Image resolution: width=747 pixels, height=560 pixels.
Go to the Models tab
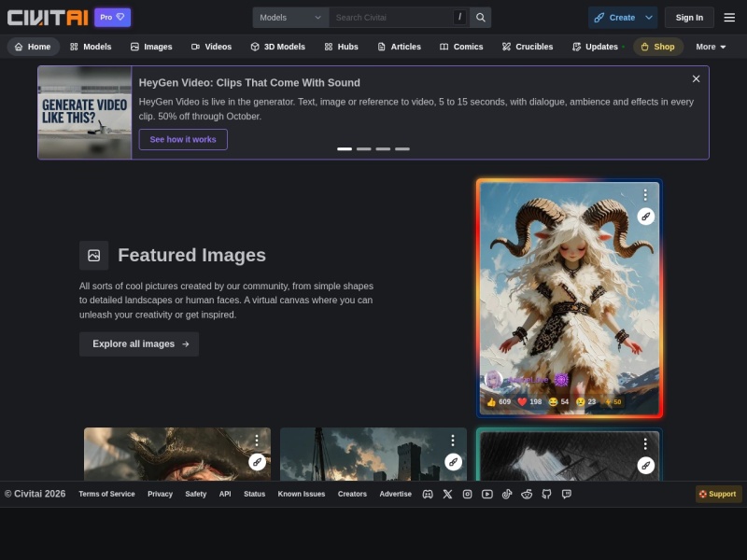[91, 47]
